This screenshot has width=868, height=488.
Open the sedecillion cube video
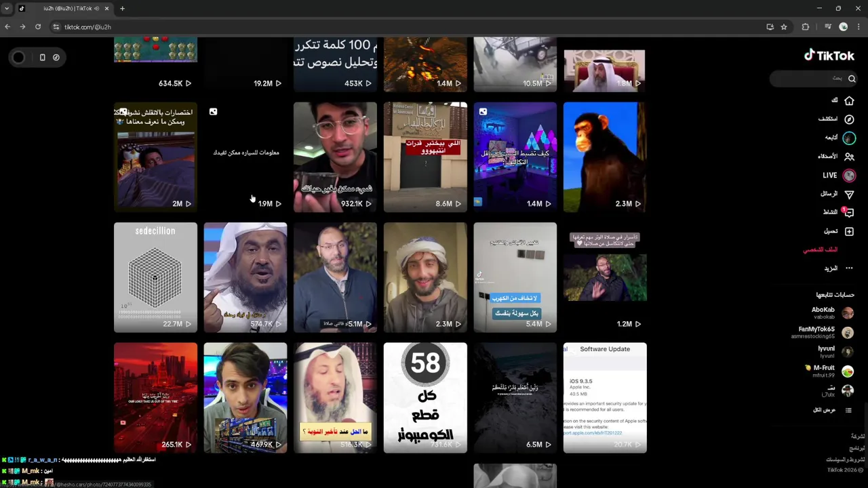click(x=155, y=277)
